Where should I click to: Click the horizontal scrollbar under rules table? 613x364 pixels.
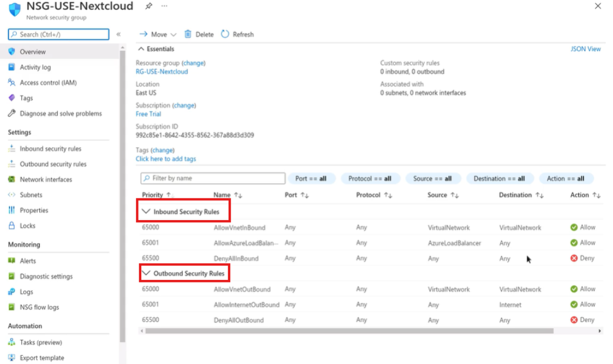349,331
